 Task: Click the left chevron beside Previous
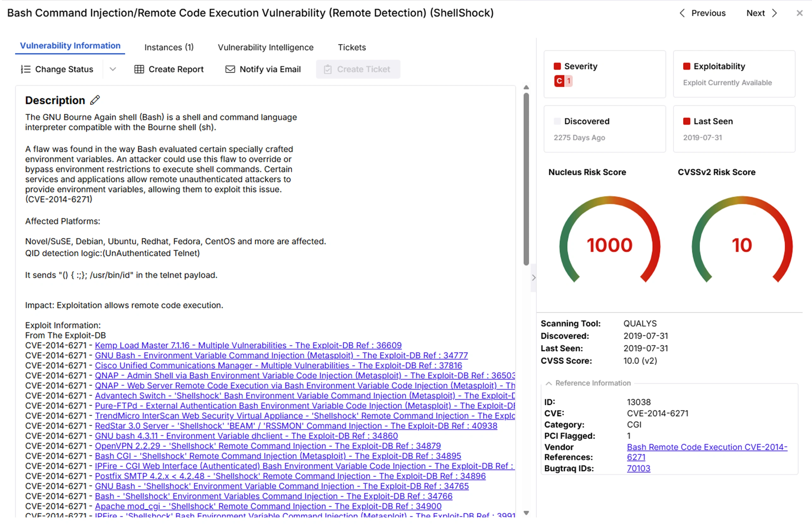coord(682,13)
